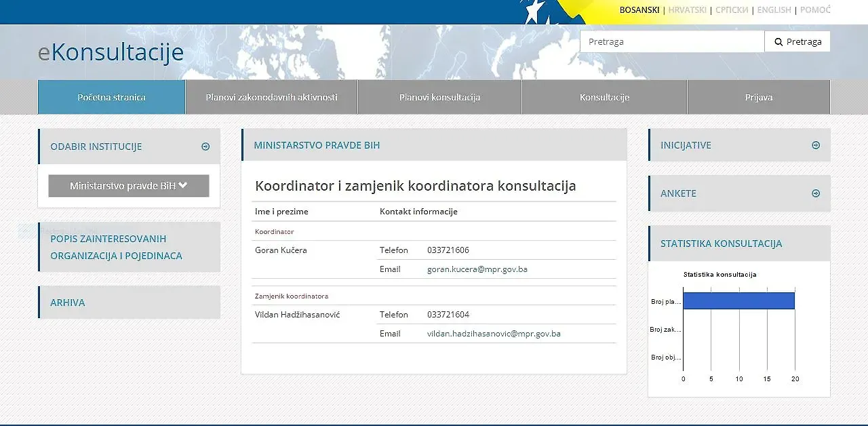Open the Pomoć help link

point(815,10)
